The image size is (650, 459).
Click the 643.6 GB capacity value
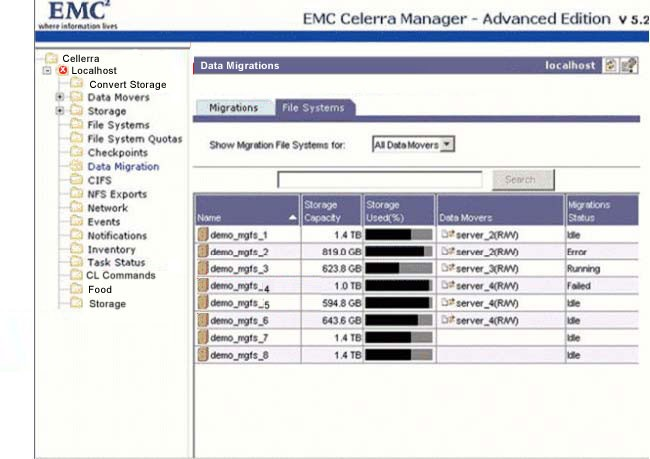[342, 321]
